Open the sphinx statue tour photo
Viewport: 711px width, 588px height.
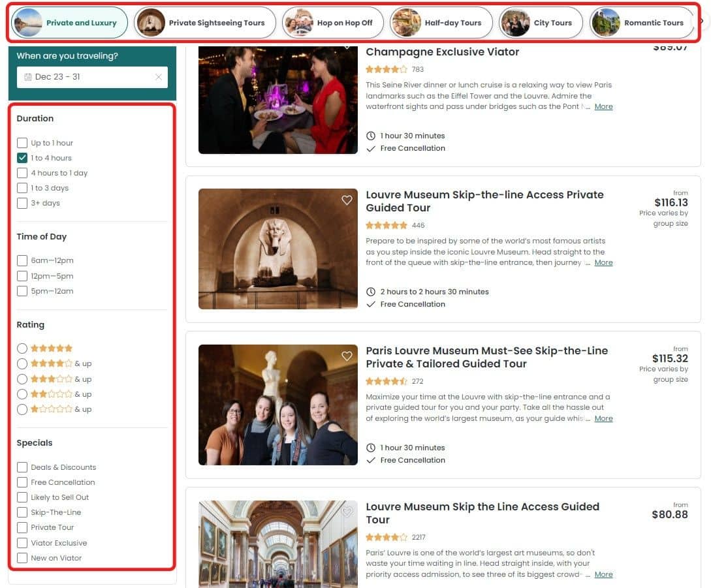pyautogui.click(x=278, y=249)
